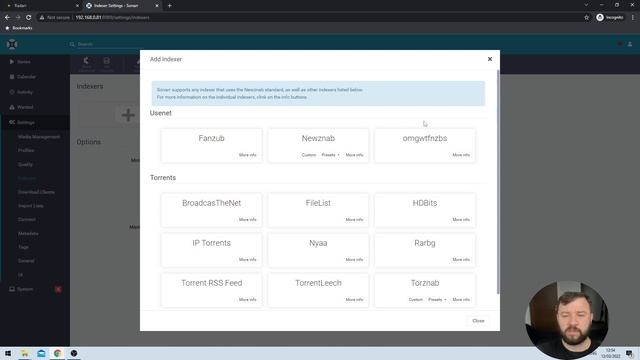The image size is (640, 360).
Task: Click the Sonarr user profile icon
Action: pos(630,44)
